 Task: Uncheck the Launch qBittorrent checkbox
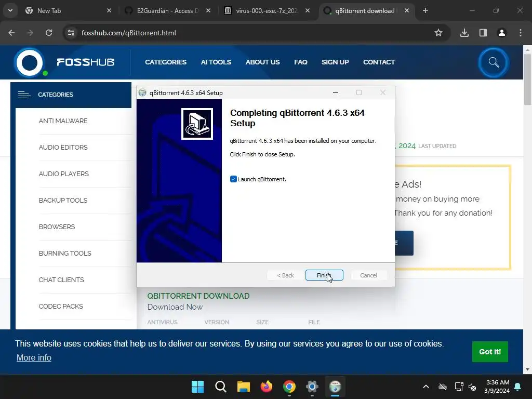pos(233,179)
